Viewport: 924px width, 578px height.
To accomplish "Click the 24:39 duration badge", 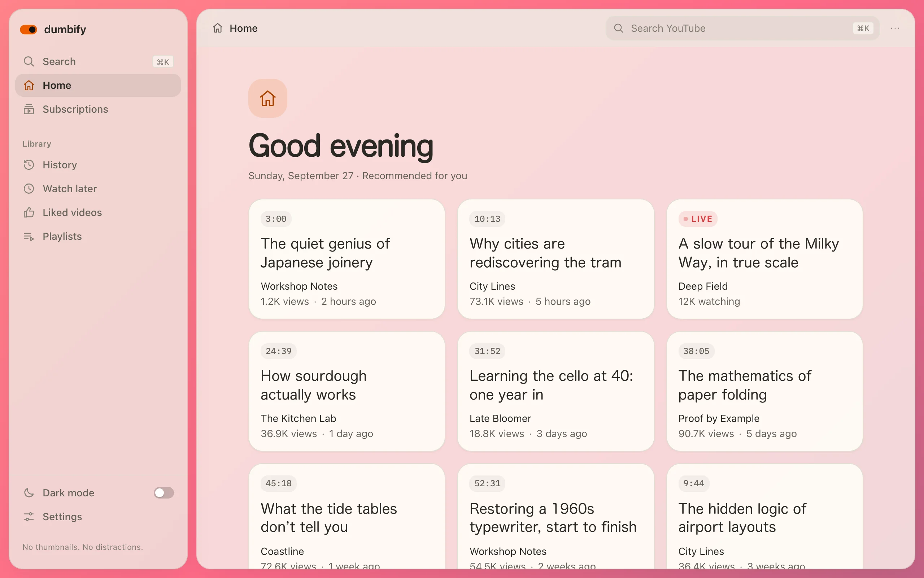I will point(278,351).
